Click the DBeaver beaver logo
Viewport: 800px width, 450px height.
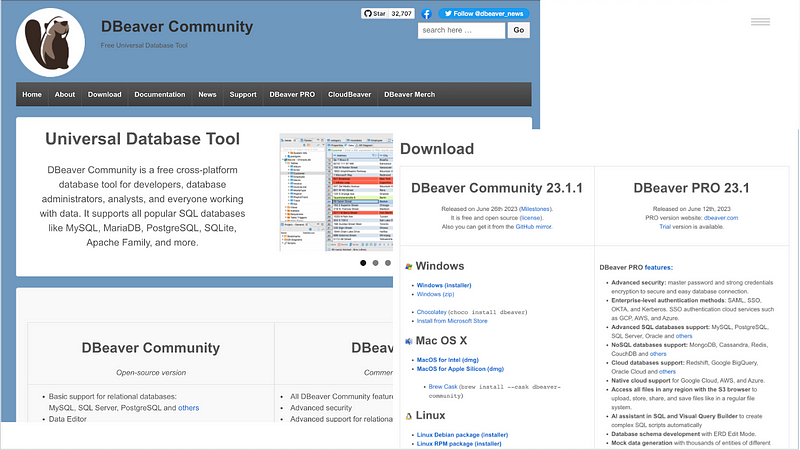tap(51, 42)
